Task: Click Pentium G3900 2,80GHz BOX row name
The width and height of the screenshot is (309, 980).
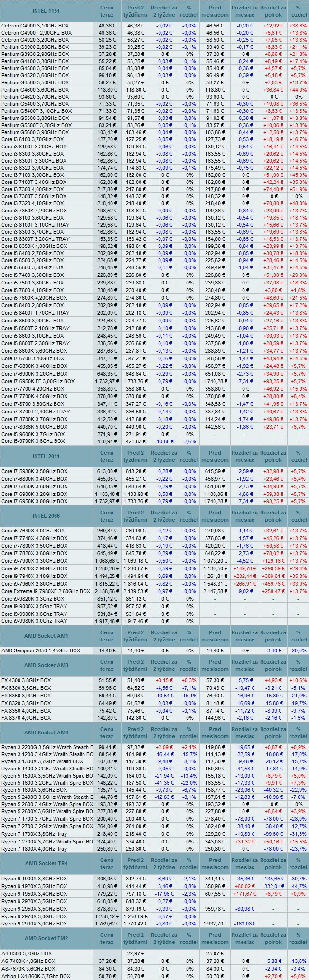Action: click(35, 47)
